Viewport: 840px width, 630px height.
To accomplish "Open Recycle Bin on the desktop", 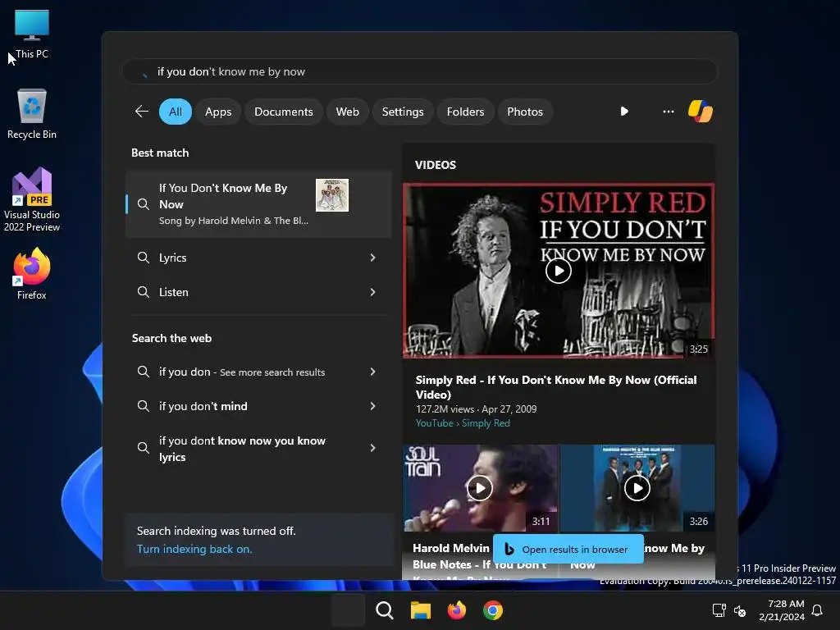I will click(x=32, y=114).
